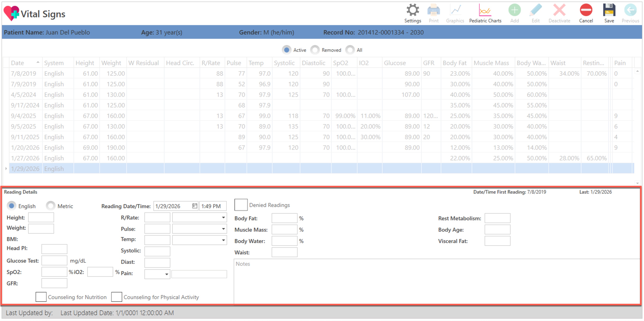
Task: Select the 1/20/2026 reading row
Action: click(25, 148)
